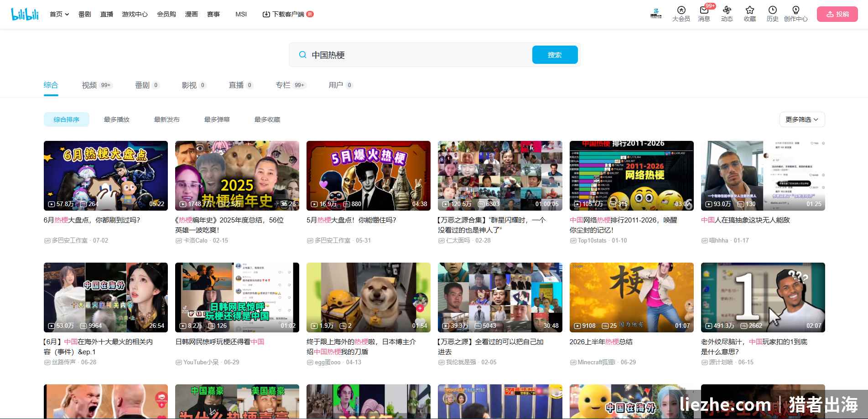Open uploader YouTube小呆 profile link
Viewport: 868px width, 419px height.
click(201, 362)
